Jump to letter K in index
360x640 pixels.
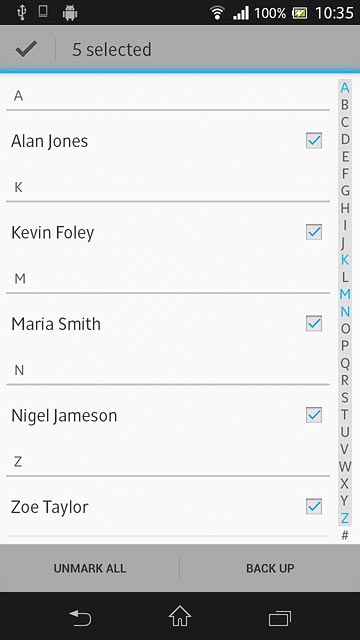345,259
